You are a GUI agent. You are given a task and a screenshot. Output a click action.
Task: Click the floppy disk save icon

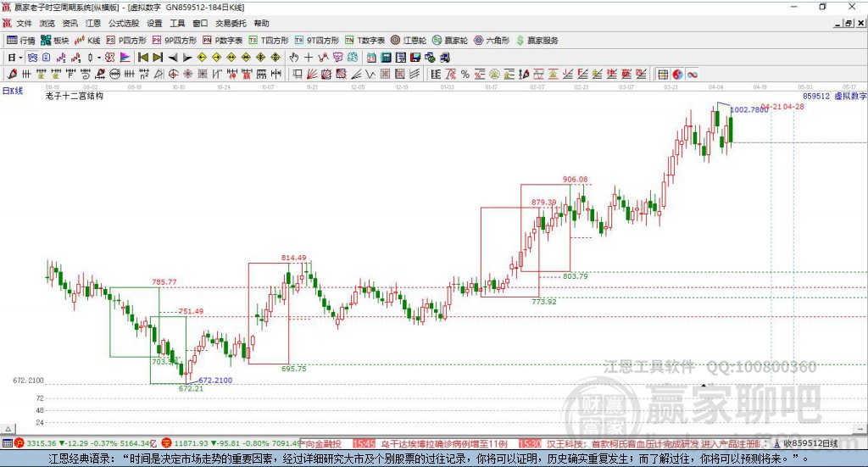click(415, 58)
